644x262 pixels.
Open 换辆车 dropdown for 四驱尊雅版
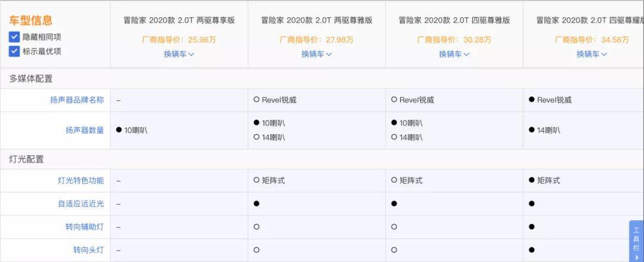[x=454, y=54]
